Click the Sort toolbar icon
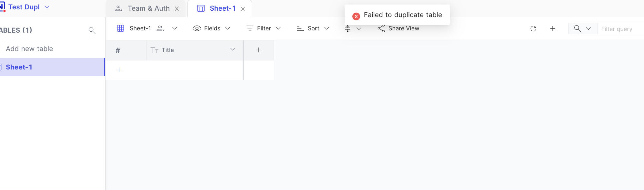Image resolution: width=644 pixels, height=190 pixels. pyautogui.click(x=299, y=28)
